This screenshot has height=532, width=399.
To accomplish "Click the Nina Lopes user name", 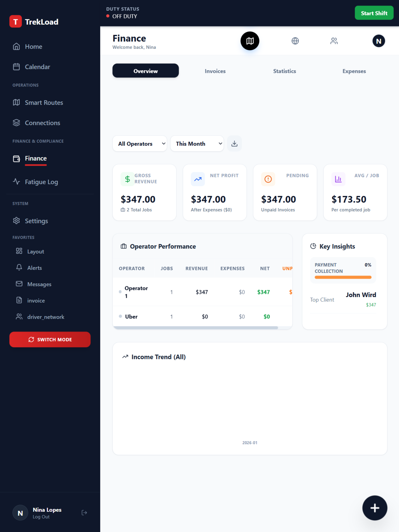I will [47, 510].
